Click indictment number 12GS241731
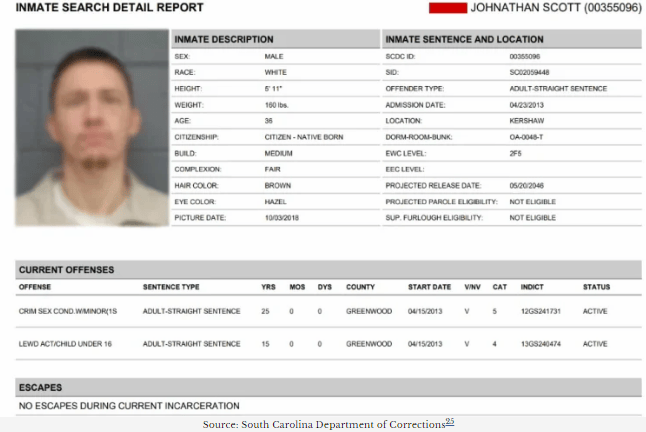The image size is (646, 432). click(x=541, y=311)
